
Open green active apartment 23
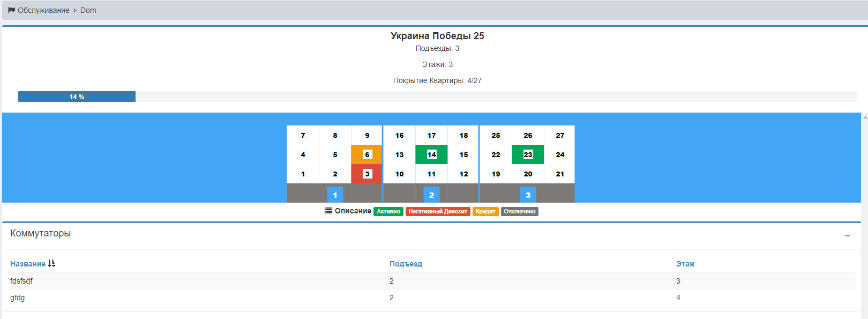tap(528, 154)
